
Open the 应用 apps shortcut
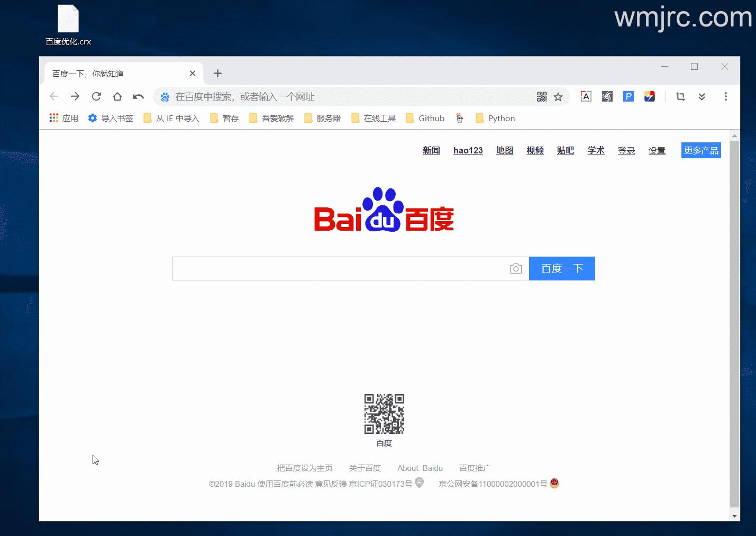pyautogui.click(x=63, y=118)
